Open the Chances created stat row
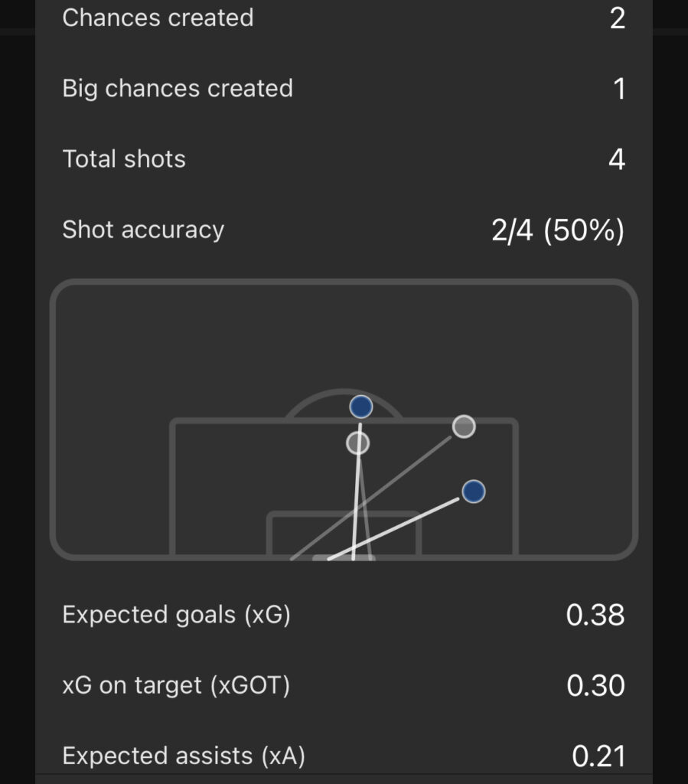This screenshot has width=688, height=784. [x=344, y=18]
